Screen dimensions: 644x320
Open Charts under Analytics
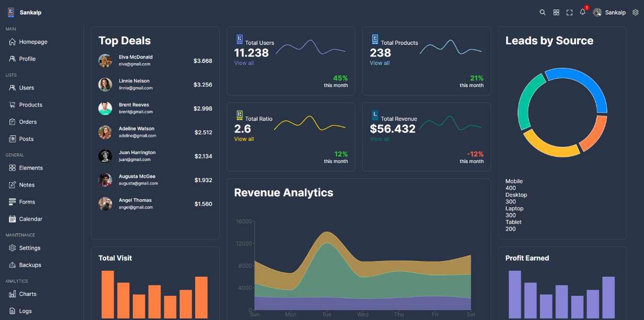click(x=28, y=294)
